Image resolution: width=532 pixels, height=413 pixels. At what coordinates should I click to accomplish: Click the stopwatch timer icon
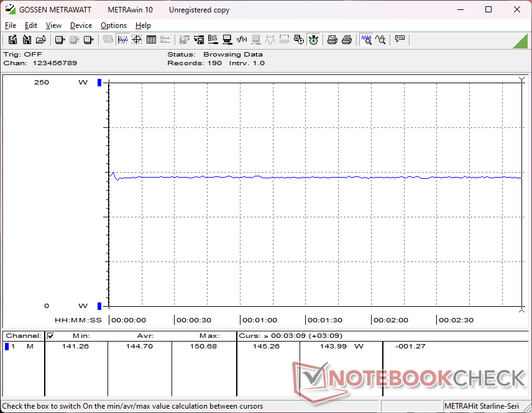[313, 40]
